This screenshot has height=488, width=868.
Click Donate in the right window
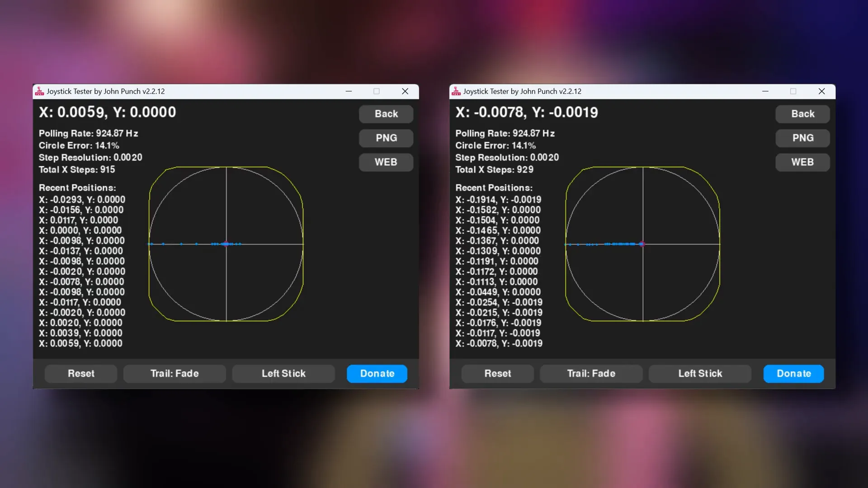(x=794, y=374)
